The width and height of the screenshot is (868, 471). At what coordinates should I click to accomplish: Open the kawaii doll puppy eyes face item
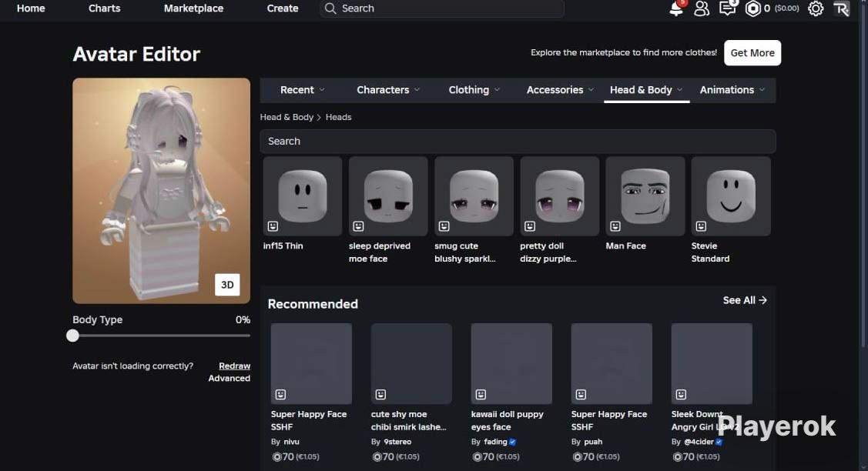(x=511, y=363)
